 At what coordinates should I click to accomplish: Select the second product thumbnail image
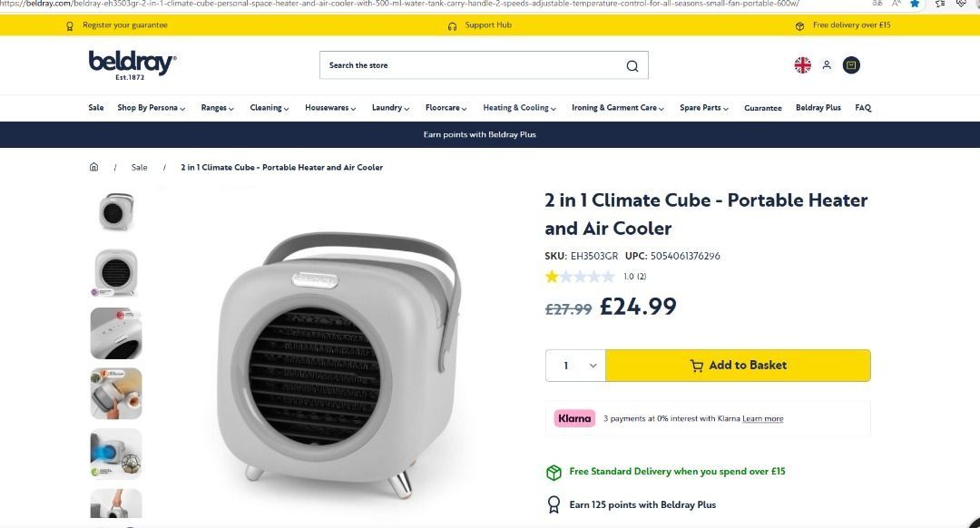pos(116,272)
